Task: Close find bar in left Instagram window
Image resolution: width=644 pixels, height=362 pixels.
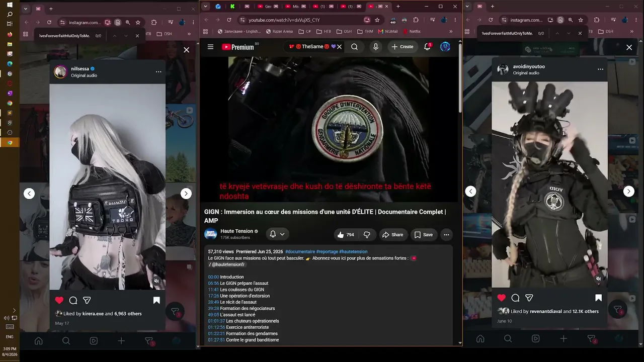Action: (x=137, y=36)
